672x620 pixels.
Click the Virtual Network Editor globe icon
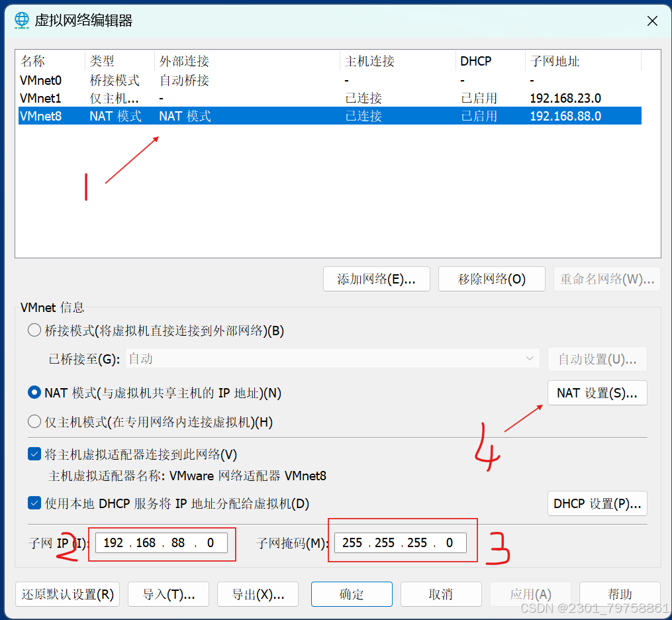tap(21, 20)
